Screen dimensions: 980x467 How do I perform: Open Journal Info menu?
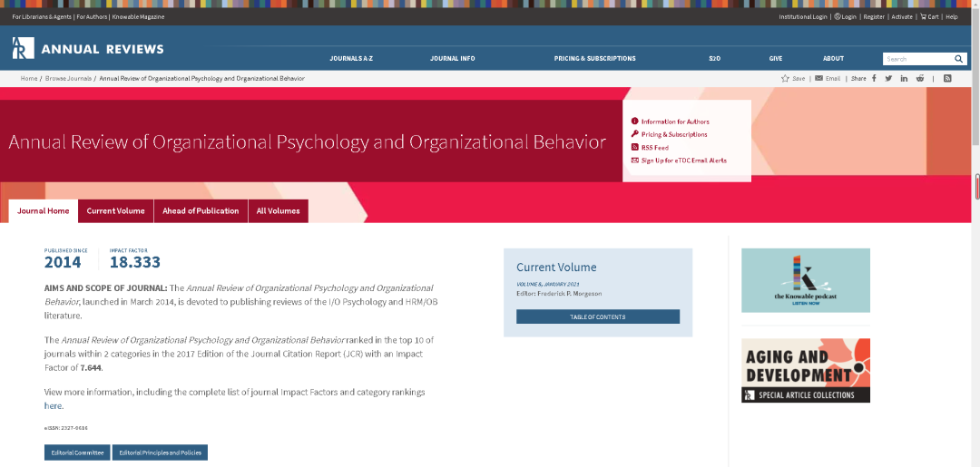(453, 58)
